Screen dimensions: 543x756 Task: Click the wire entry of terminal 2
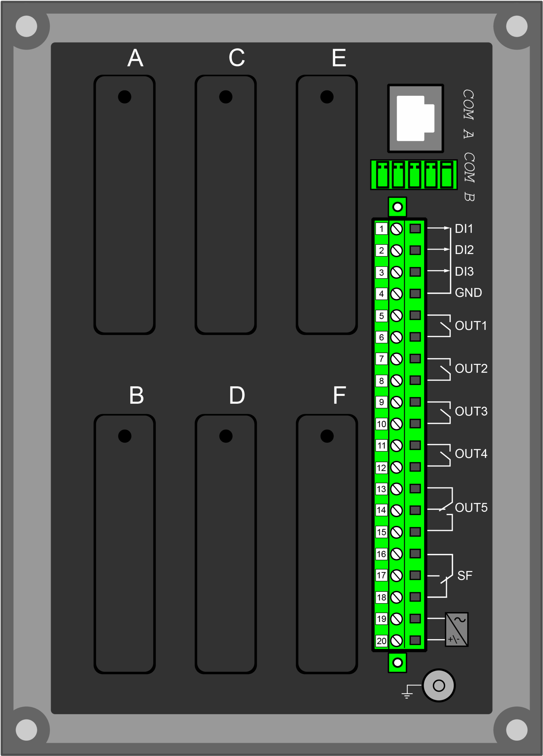click(x=415, y=250)
